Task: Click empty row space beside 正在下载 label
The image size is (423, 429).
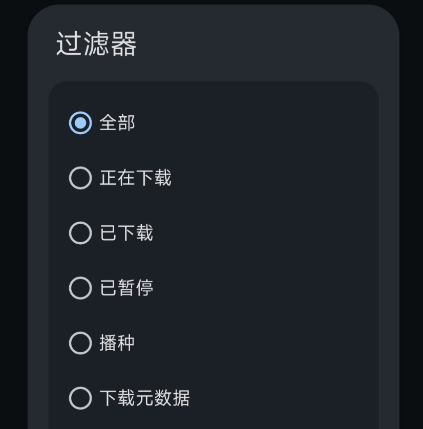Action: pos(273,178)
